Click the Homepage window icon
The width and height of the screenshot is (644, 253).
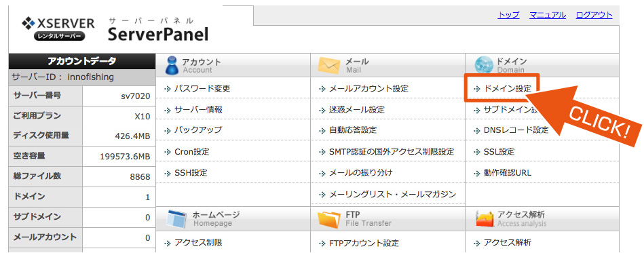pos(177,218)
